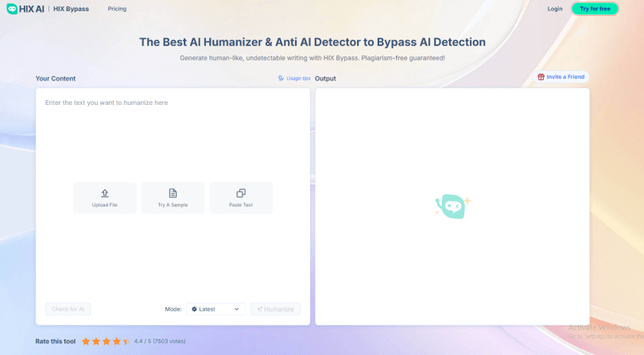Click the Upload File icon
This screenshot has width=644, height=355.
click(x=105, y=193)
